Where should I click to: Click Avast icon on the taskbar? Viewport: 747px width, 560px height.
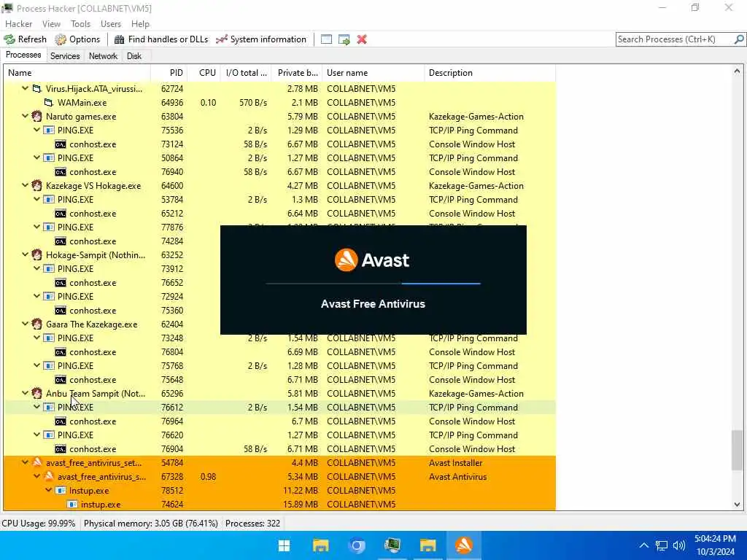coord(464,545)
